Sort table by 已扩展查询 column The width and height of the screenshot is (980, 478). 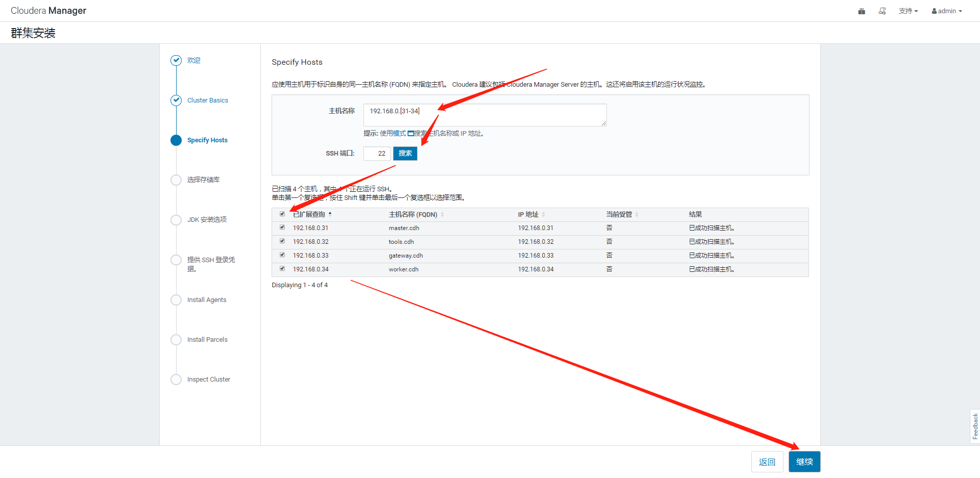312,215
